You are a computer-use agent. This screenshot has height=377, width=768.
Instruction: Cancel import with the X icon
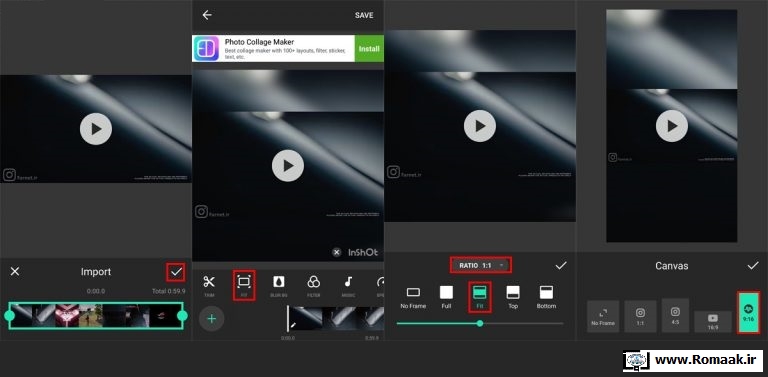(15, 271)
